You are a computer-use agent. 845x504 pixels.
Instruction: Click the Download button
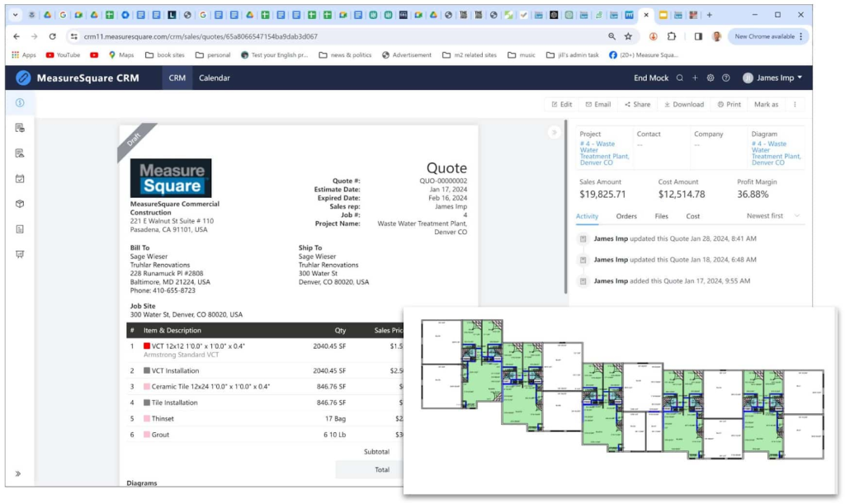[x=684, y=105]
